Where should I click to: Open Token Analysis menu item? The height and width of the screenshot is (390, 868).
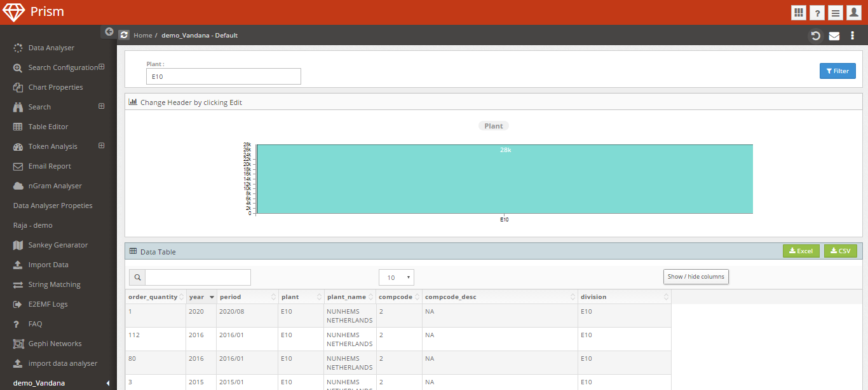pyautogui.click(x=53, y=146)
